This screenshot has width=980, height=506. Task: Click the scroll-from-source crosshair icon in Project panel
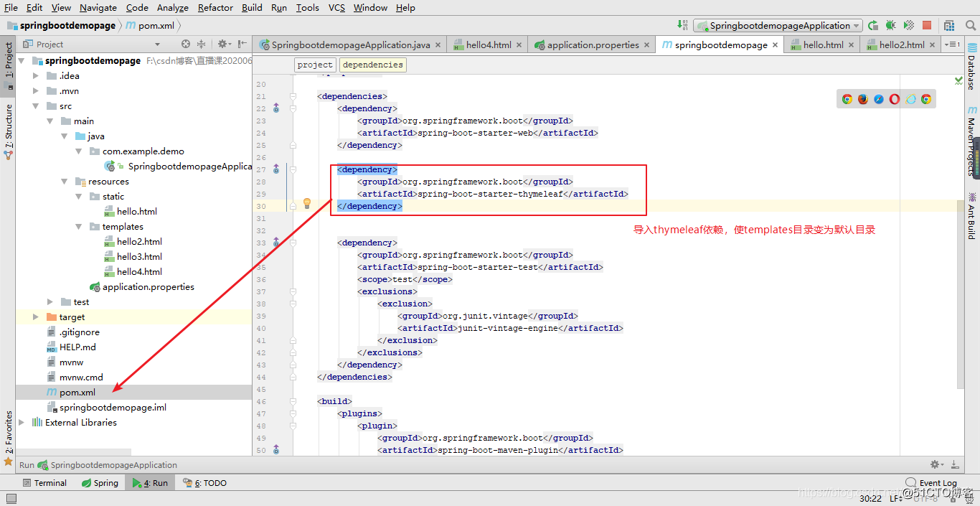pyautogui.click(x=186, y=44)
